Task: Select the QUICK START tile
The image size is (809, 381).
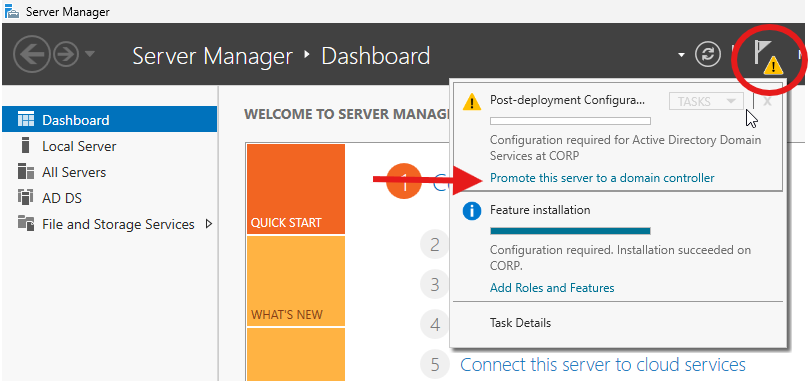Action: coord(296,189)
